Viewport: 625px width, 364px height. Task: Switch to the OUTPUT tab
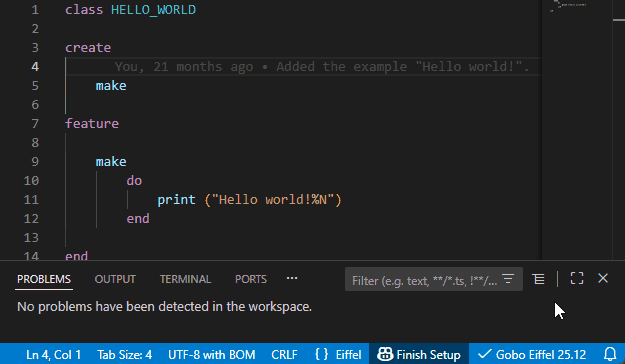tap(115, 279)
